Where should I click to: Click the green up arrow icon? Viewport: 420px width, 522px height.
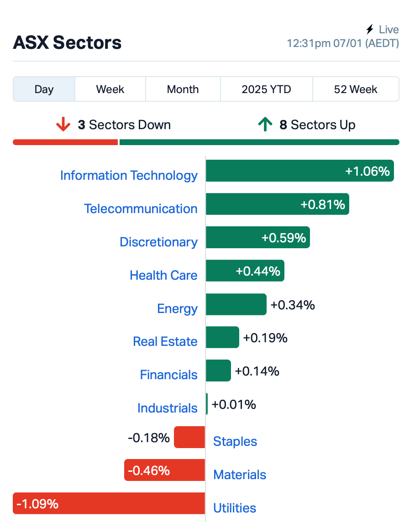(265, 124)
